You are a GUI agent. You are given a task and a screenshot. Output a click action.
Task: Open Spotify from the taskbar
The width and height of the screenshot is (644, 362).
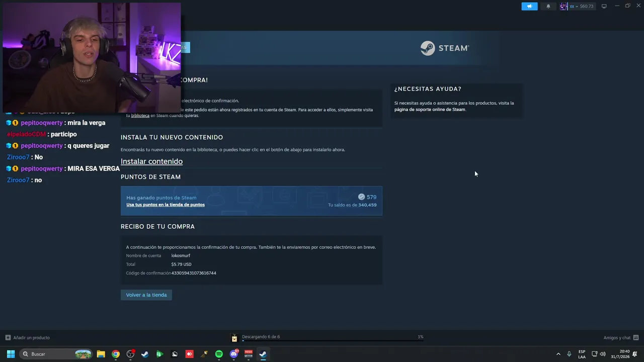[219, 354]
